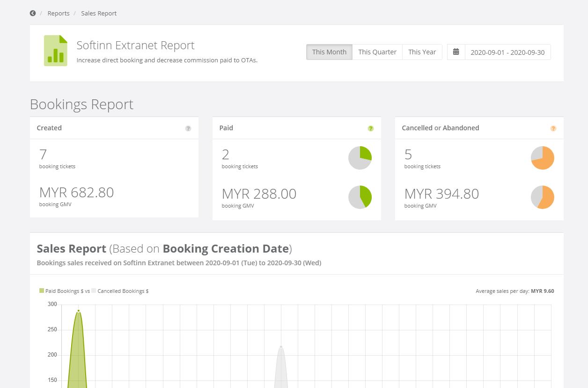Switch to This Year range
Screen dimensions: 588x388
(x=422, y=52)
